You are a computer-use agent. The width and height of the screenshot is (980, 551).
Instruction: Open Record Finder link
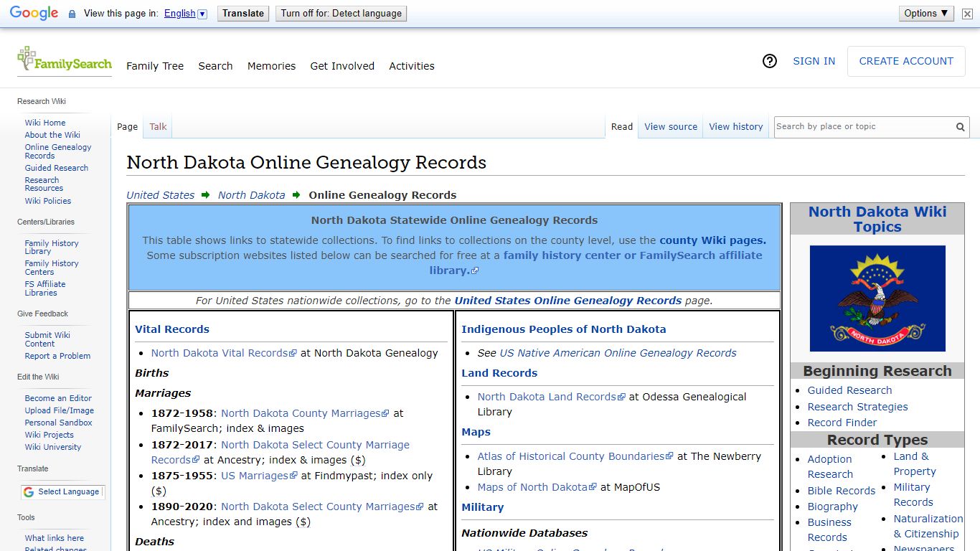click(x=842, y=423)
